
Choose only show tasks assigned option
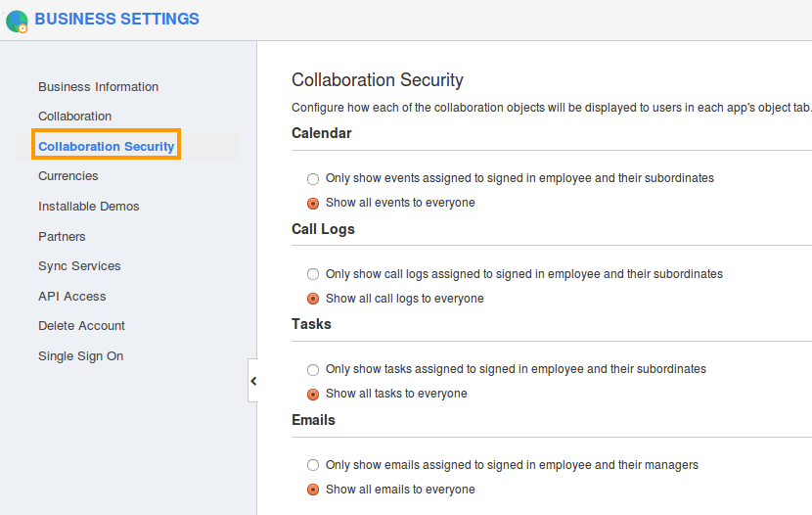(x=313, y=370)
